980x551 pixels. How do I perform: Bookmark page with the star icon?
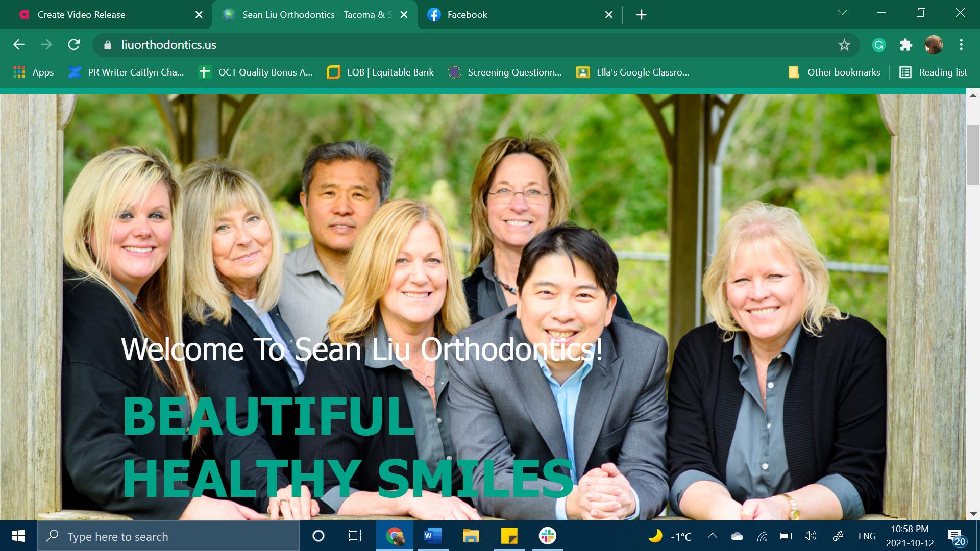844,45
